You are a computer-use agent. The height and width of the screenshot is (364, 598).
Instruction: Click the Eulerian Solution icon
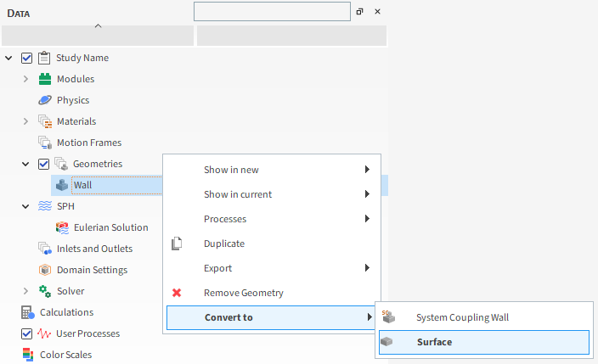pos(62,227)
